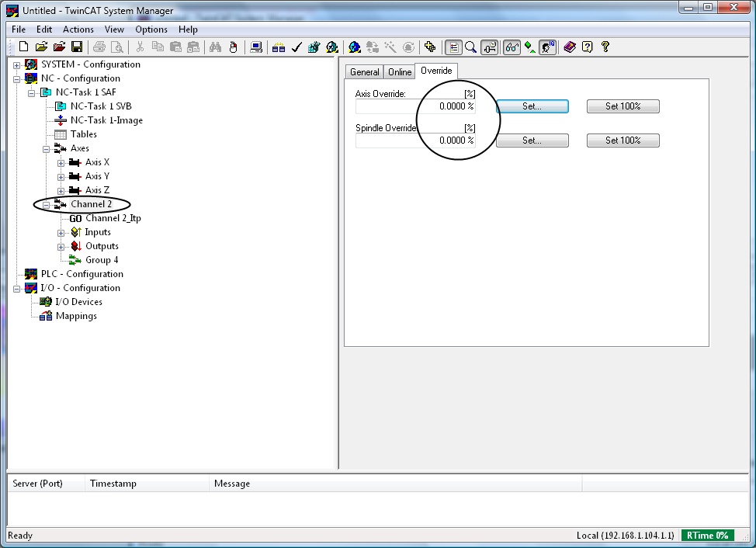
Task: Collapse the Axes tree node
Action: [47, 149]
